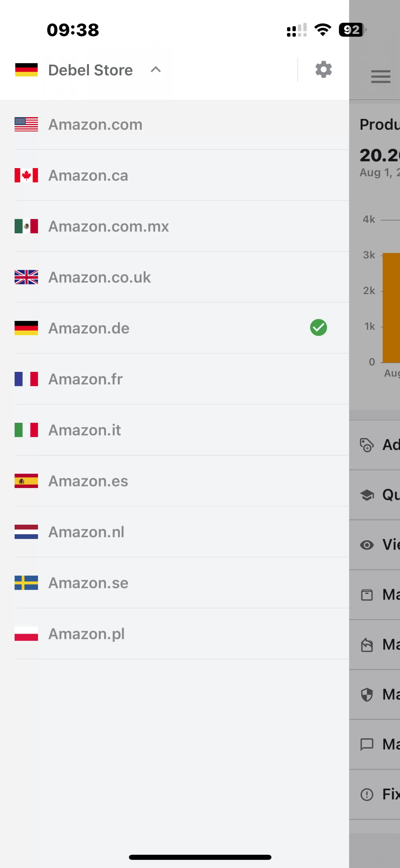
Task: Switch to the Amazon.pl store
Action: tap(174, 634)
